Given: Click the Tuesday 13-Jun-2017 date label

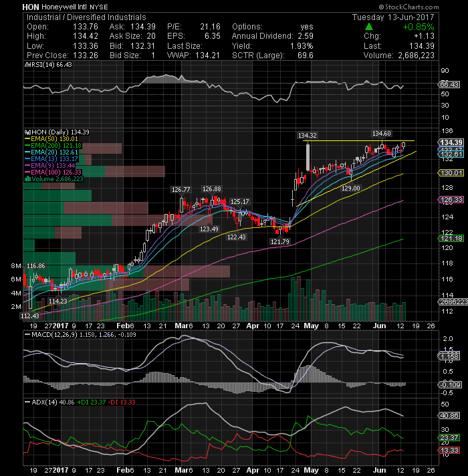Looking at the screenshot, I should click(x=393, y=17).
